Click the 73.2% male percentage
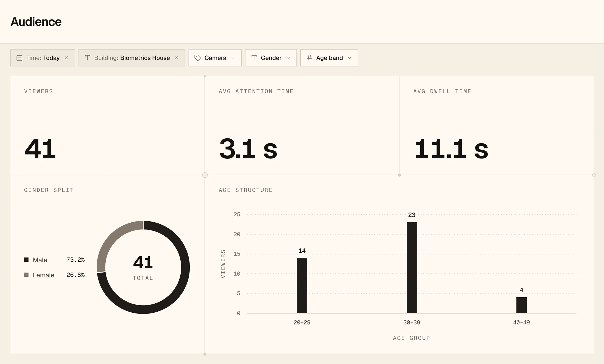 click(x=75, y=260)
